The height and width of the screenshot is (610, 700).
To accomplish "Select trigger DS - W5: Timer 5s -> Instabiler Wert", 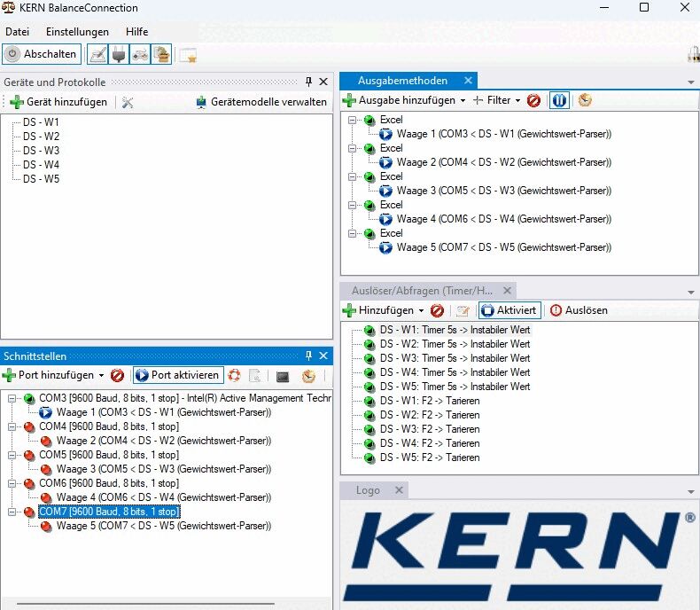I will tap(455, 387).
